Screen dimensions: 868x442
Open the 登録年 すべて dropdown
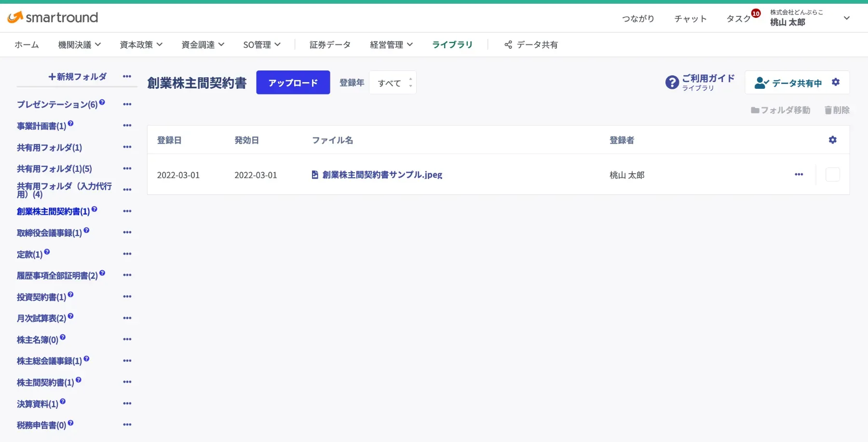(x=391, y=83)
